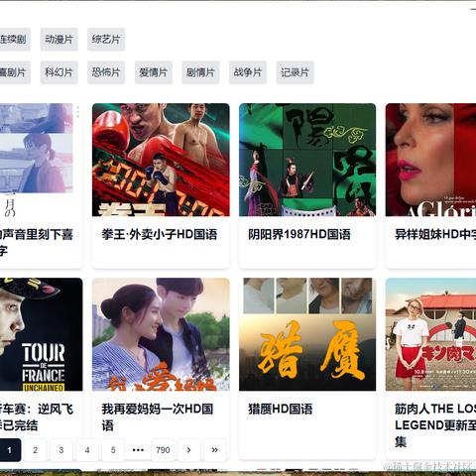
Task: Jump to last page double arrow
Action: 215,450
